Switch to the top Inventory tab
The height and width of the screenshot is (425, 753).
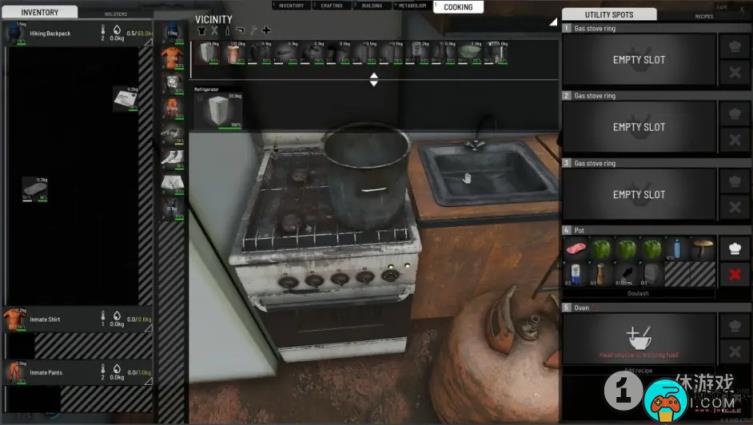point(291,6)
